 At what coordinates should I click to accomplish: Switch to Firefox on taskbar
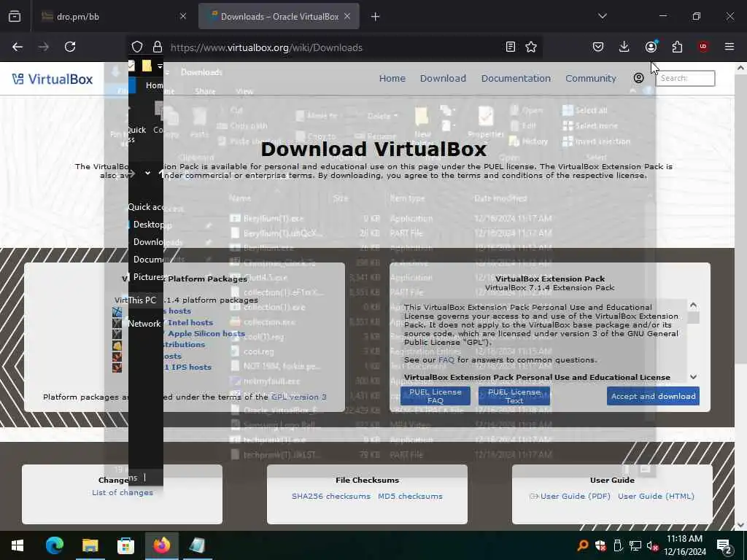[161, 545]
